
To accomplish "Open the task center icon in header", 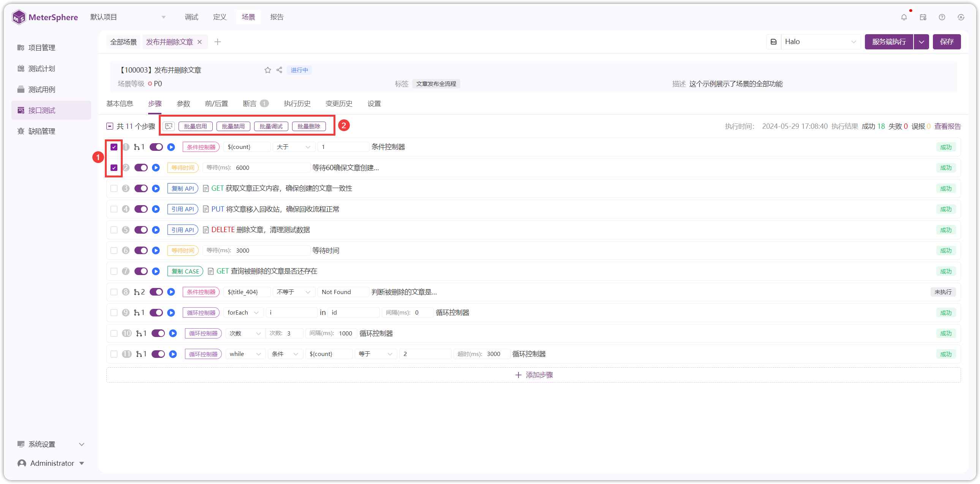I will click(x=923, y=17).
